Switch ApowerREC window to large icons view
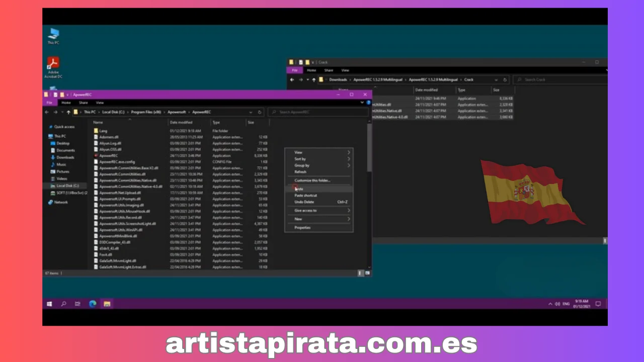 pos(367,273)
